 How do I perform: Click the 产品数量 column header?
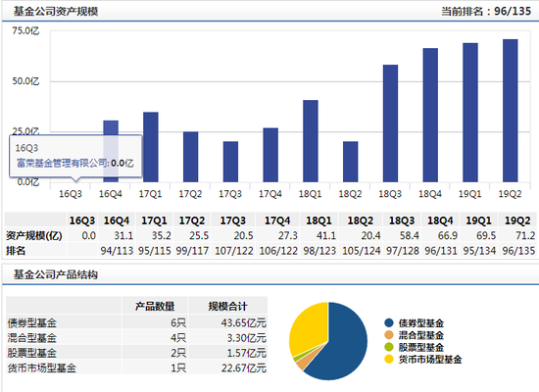155,306
